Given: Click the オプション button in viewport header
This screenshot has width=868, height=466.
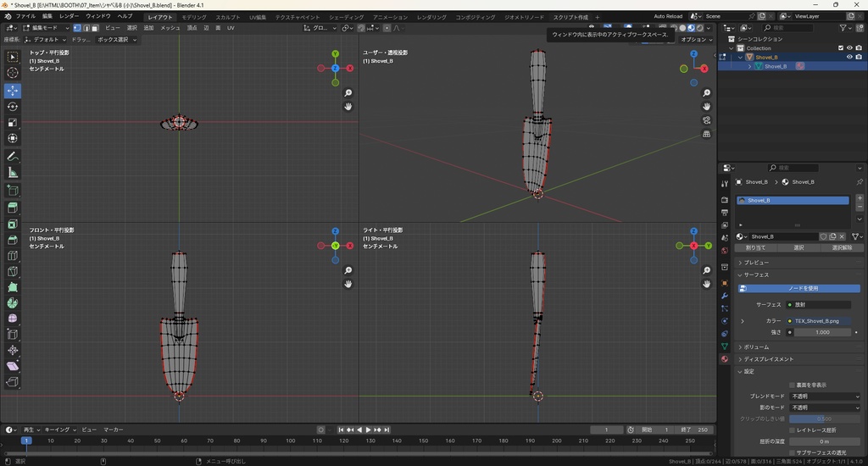Looking at the screenshot, I should click(x=697, y=40).
